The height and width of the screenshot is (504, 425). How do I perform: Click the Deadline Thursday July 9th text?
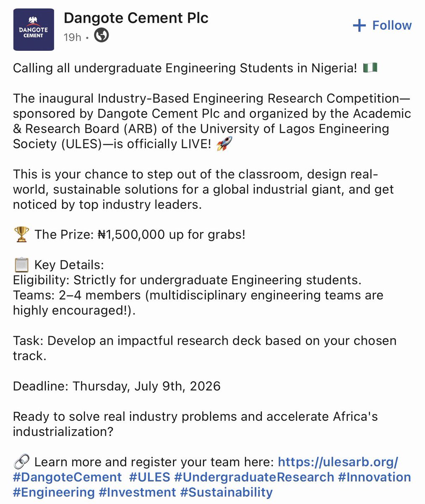[x=117, y=386]
